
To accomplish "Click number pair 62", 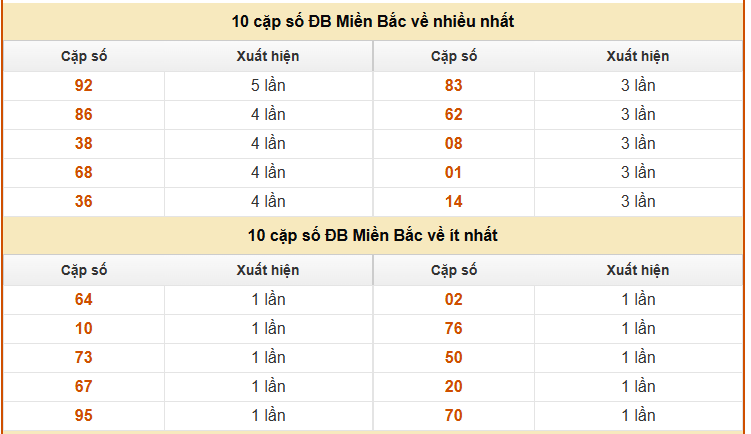I will [454, 115].
